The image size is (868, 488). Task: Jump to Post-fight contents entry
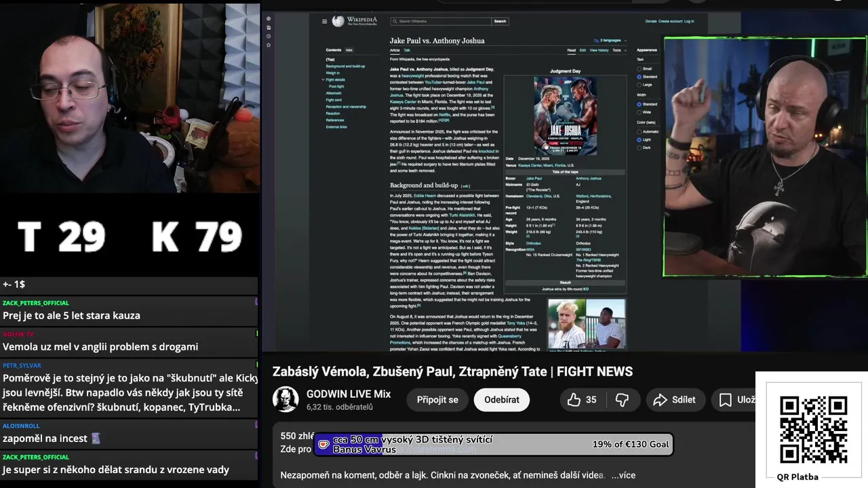[336, 87]
